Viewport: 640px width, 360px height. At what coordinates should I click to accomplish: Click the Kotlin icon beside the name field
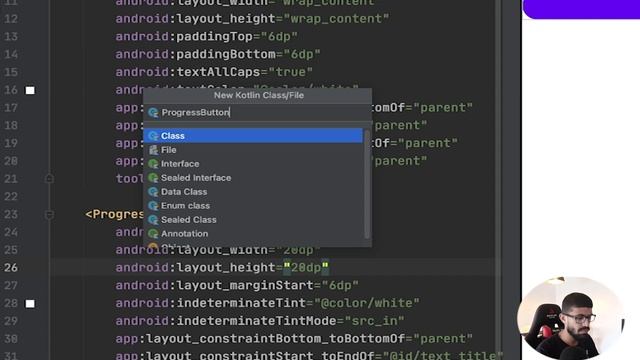point(153,113)
